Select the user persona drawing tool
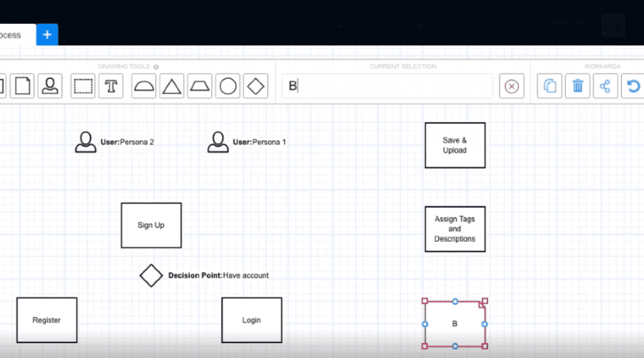644x358 pixels. tap(50, 86)
